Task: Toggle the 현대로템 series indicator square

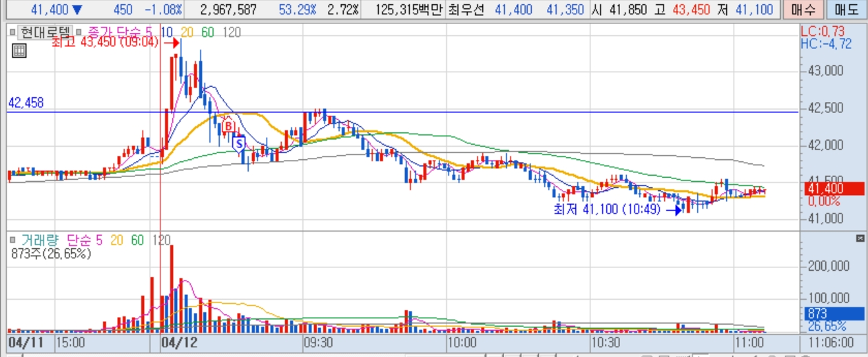Action: tap(13, 32)
